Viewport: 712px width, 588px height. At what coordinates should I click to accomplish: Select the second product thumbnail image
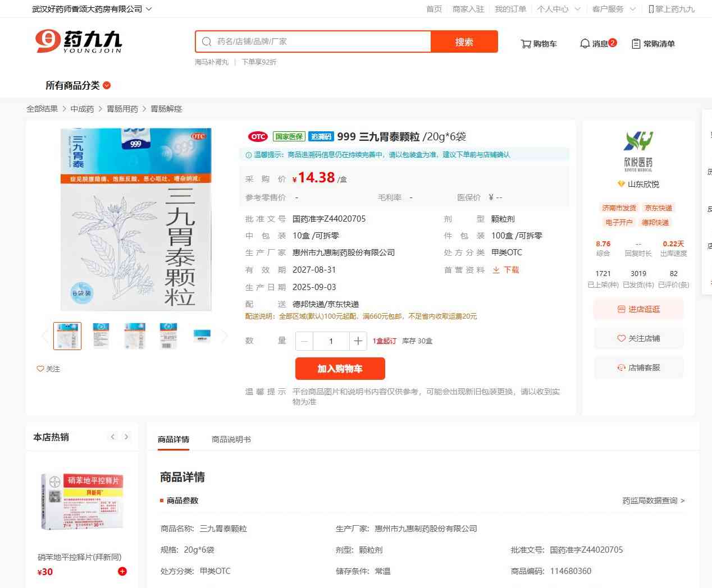101,336
